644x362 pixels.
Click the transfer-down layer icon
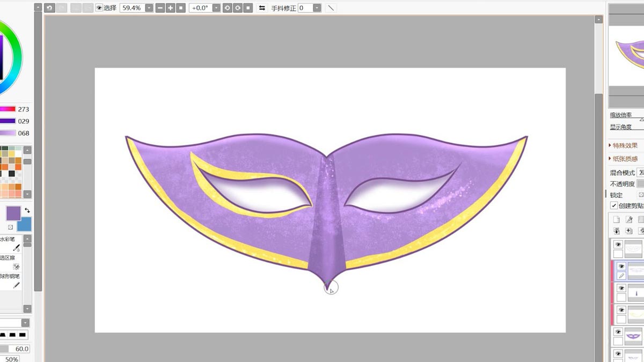click(617, 231)
